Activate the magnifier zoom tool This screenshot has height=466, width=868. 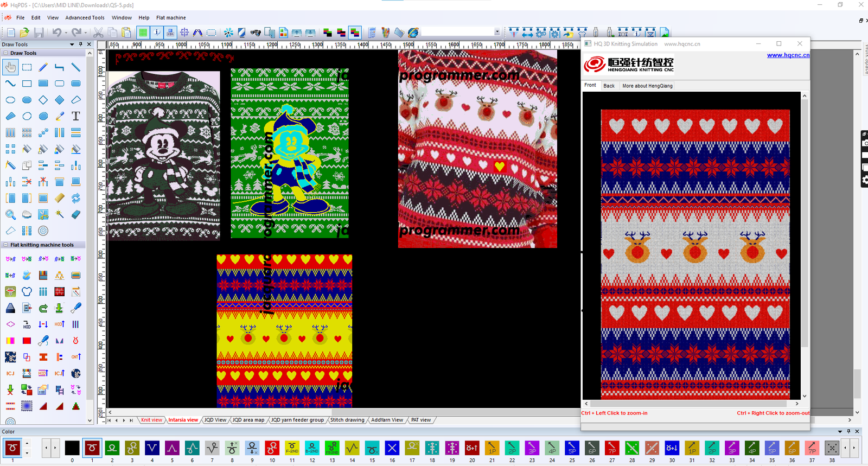pyautogui.click(x=10, y=215)
